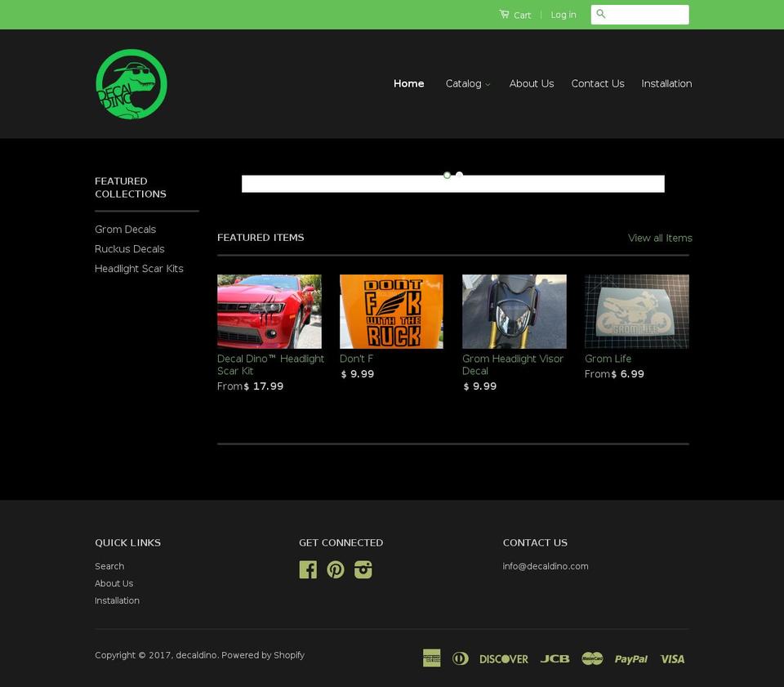Open Headlight Scar Kits collection
This screenshot has height=687, width=784.
pyautogui.click(x=139, y=268)
